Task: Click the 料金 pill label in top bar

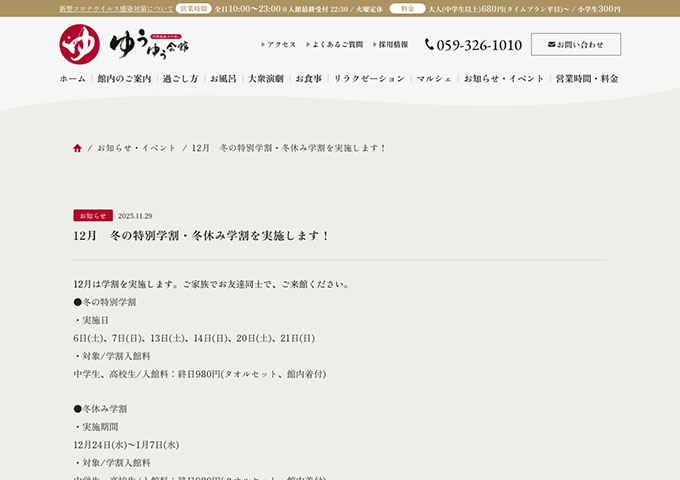Action: (407, 9)
